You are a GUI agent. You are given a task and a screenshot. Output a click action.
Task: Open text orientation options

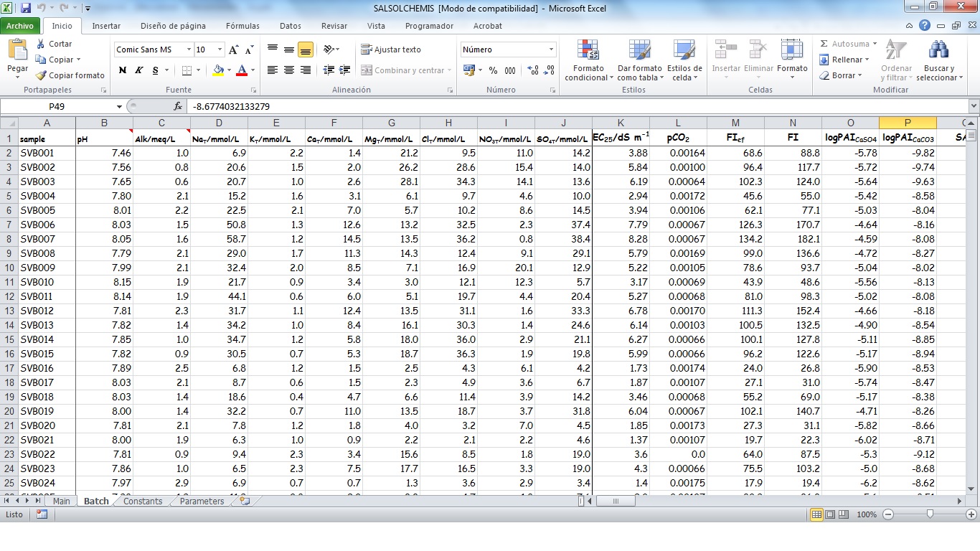pos(331,50)
